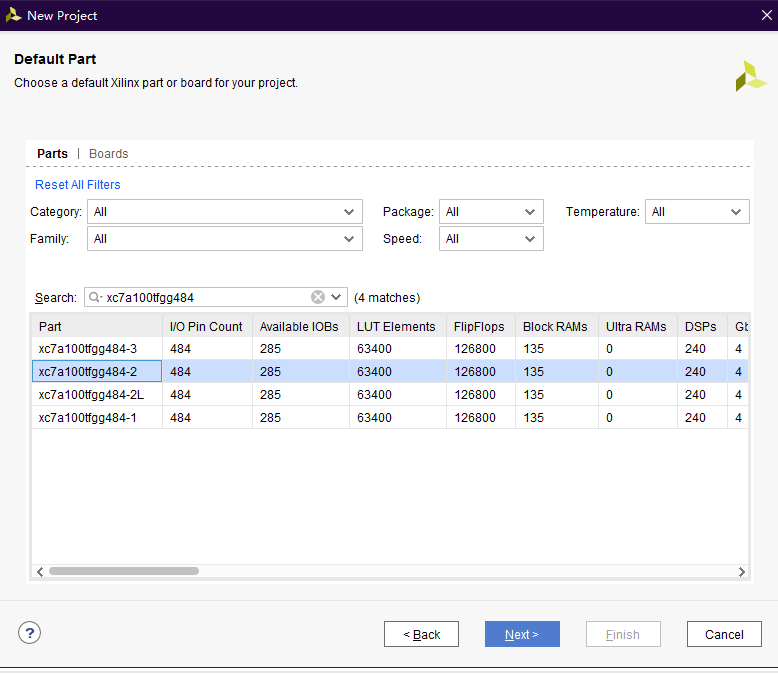
Task: Click the scrollbar left arrow
Action: 40,572
